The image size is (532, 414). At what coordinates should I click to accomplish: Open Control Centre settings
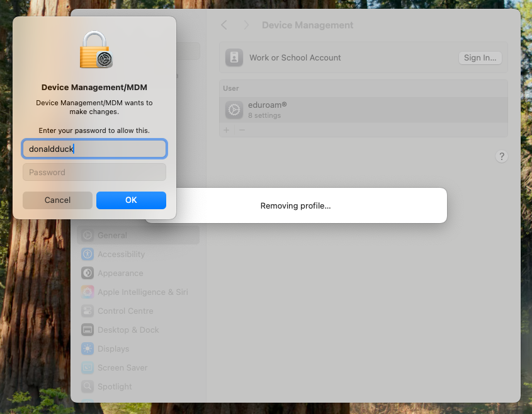(125, 311)
